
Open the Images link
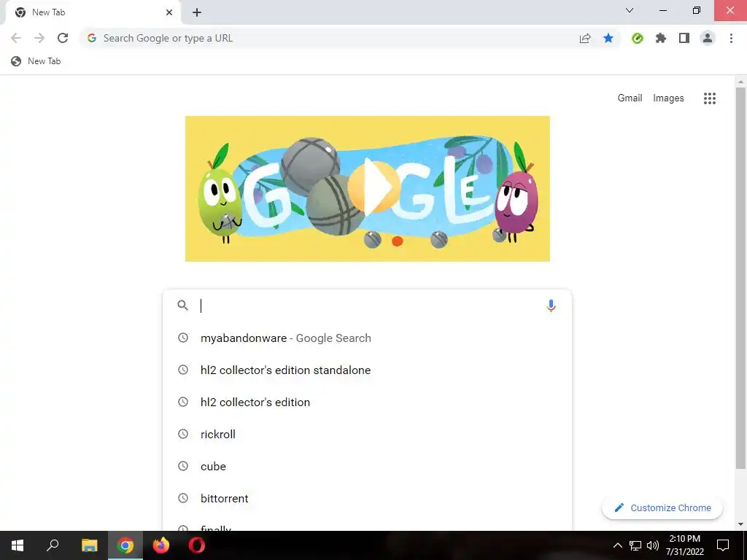point(668,98)
